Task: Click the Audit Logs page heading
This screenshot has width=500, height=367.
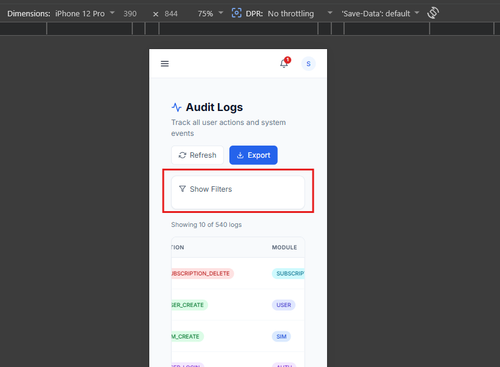Action: 214,107
